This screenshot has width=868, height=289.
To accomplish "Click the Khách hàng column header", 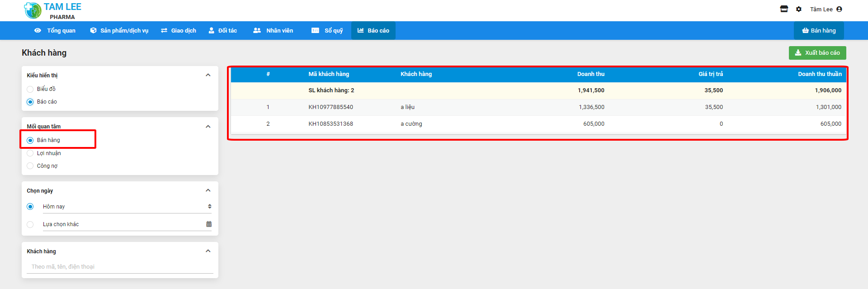I will (x=416, y=74).
